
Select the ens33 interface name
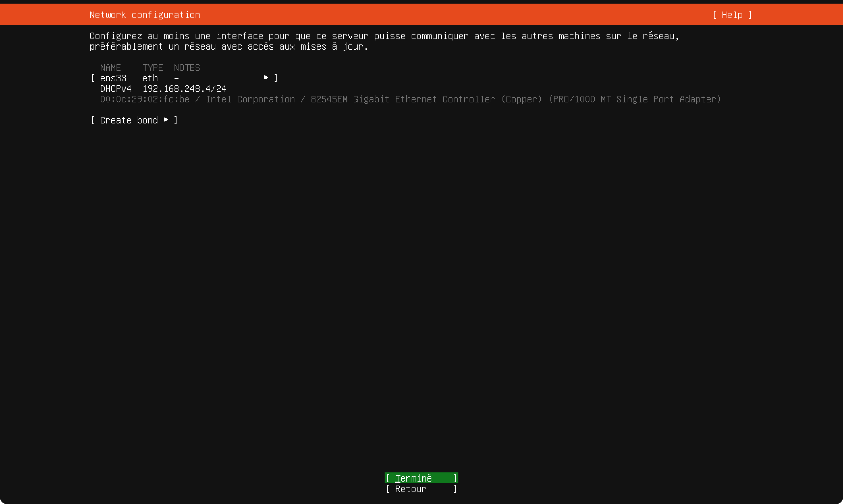tap(113, 78)
